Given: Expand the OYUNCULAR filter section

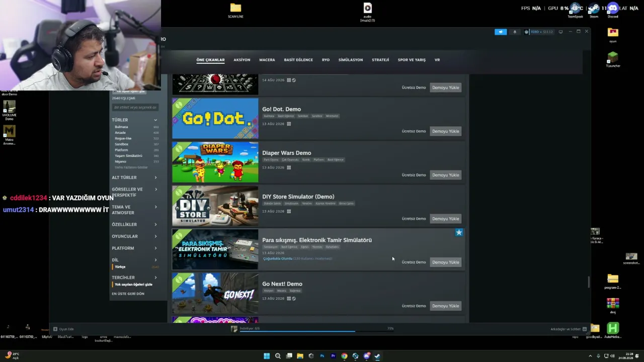Looking at the screenshot, I should 134,236.
